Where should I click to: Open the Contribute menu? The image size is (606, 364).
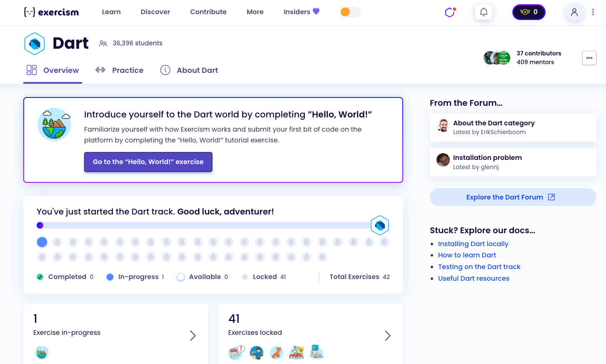pyautogui.click(x=208, y=12)
